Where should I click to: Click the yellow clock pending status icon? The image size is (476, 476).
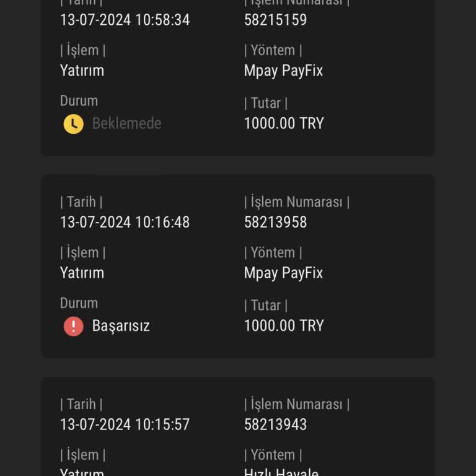73,123
